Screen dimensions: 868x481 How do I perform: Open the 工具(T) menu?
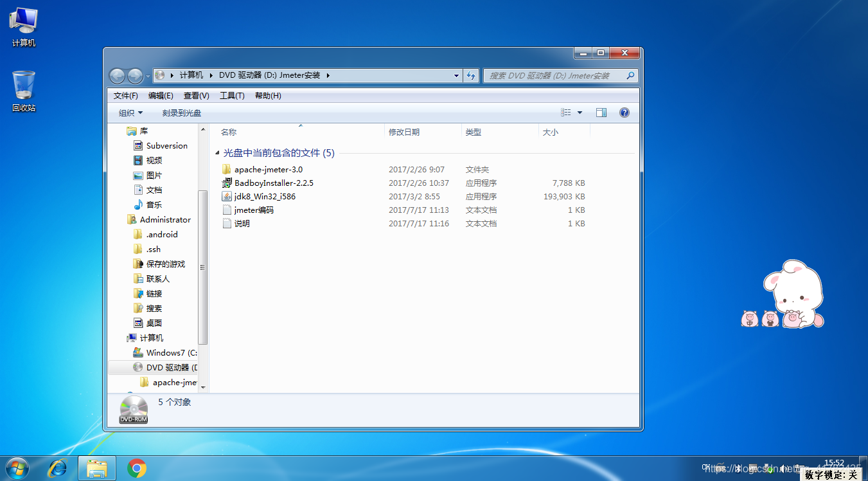(232, 95)
